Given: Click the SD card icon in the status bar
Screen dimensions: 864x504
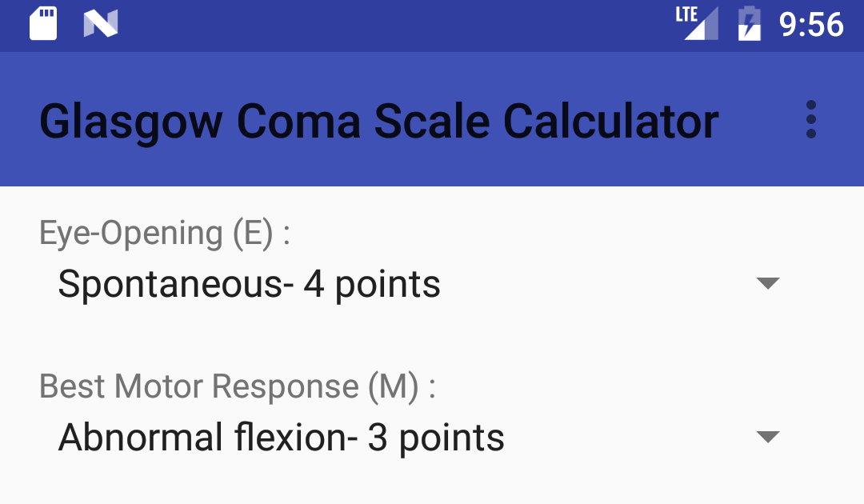Looking at the screenshot, I should click(43, 24).
